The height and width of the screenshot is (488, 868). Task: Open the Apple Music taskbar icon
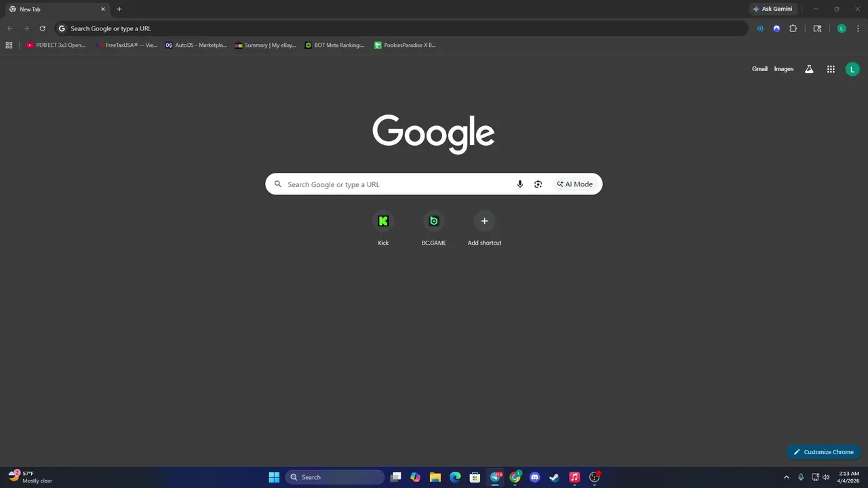click(574, 477)
